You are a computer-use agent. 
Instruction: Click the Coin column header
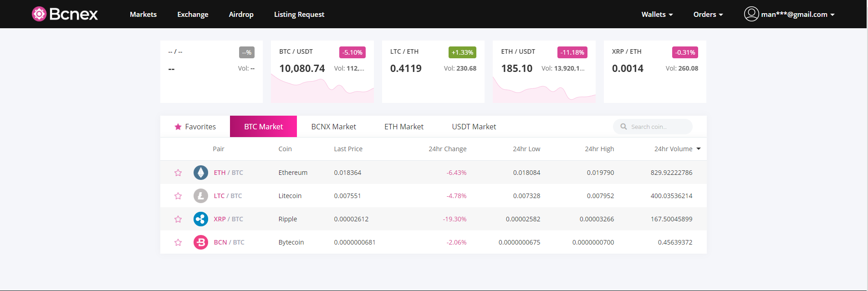pos(285,149)
